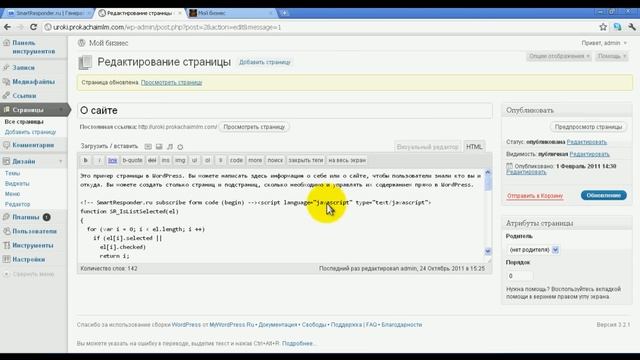Image resolution: width=640 pixels, height=360 pixels.
Task: Switch to the HTML editor tab
Action: pyautogui.click(x=474, y=147)
